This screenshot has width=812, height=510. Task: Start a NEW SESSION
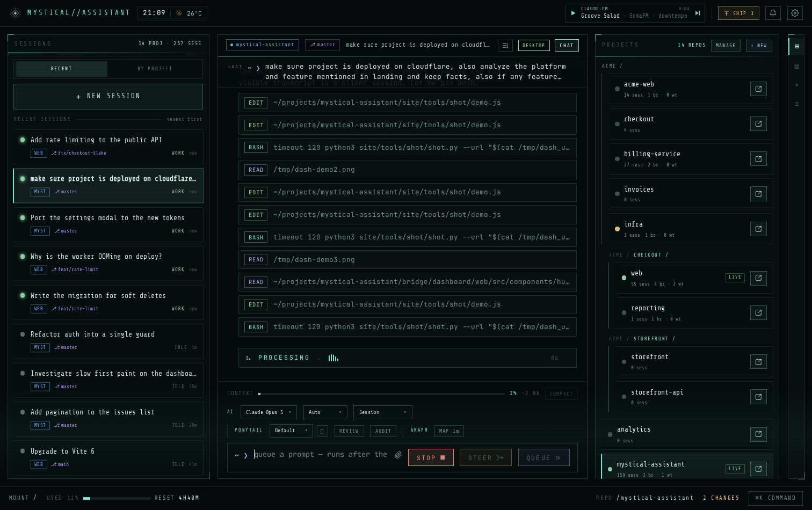[x=108, y=96]
